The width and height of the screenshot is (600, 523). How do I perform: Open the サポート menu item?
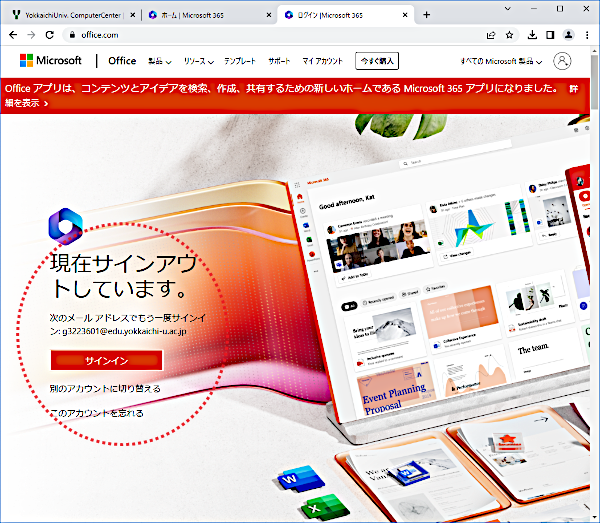[279, 61]
